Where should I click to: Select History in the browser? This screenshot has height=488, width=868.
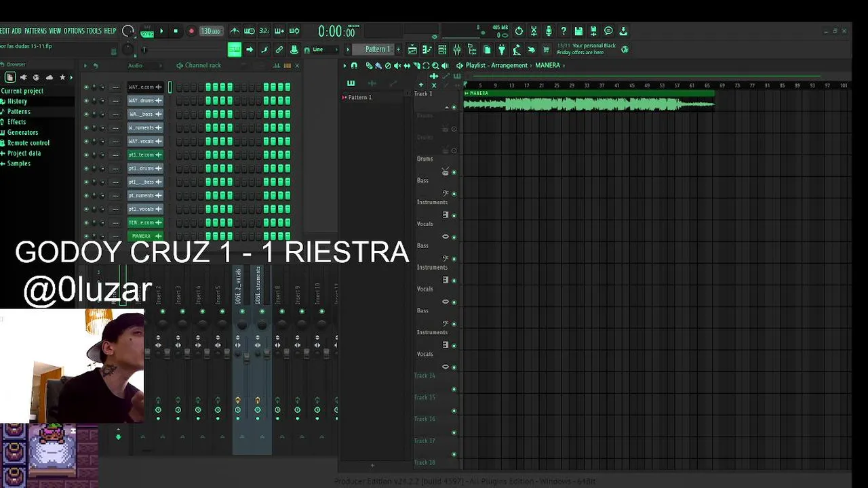coord(18,101)
